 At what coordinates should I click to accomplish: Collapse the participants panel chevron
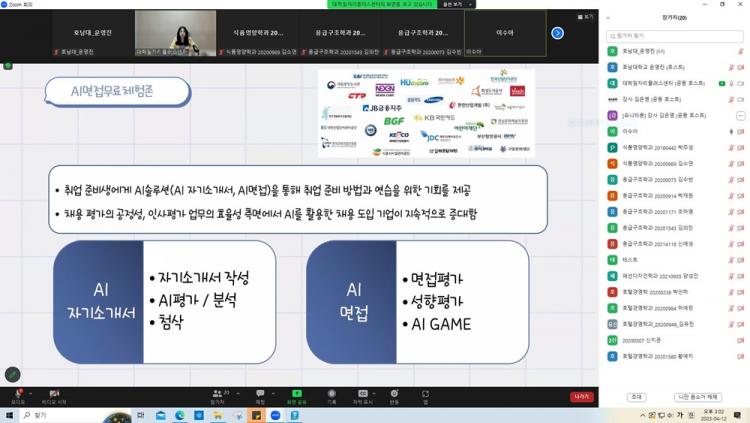606,17
